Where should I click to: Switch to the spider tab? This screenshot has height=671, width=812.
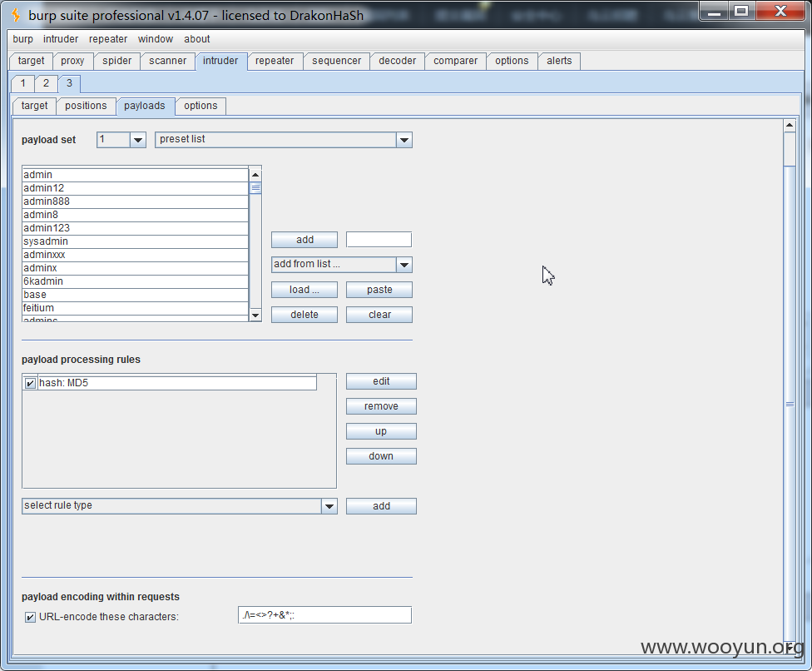tap(117, 61)
